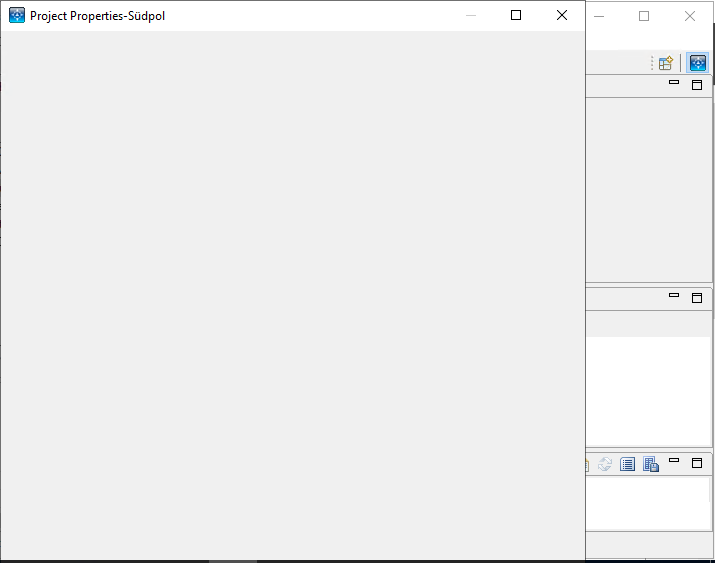Minimize the panel directly below the perspective toolbar
Image resolution: width=715 pixels, height=563 pixels.
[x=674, y=83]
